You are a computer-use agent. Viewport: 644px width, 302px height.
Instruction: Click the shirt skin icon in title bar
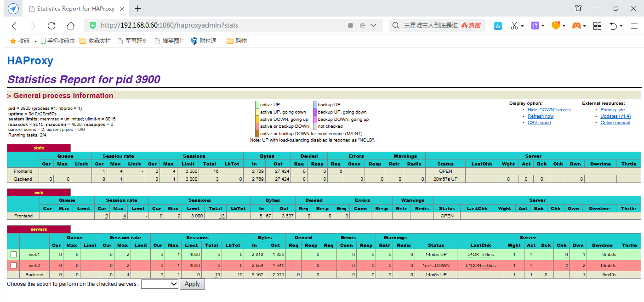tap(578, 8)
